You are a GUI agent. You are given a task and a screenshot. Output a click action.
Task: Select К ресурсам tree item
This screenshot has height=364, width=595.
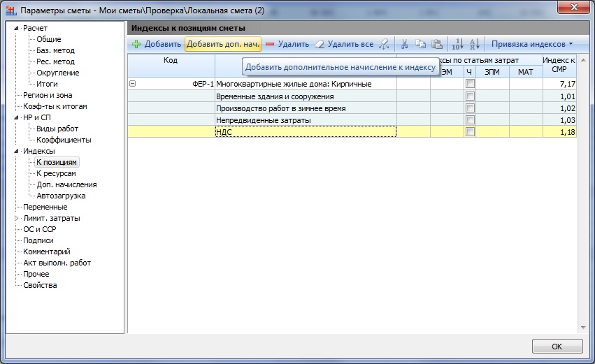pos(56,173)
